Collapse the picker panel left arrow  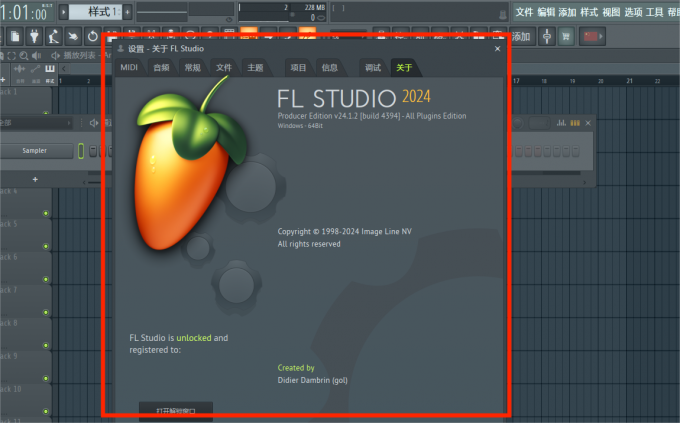tap(64, 69)
